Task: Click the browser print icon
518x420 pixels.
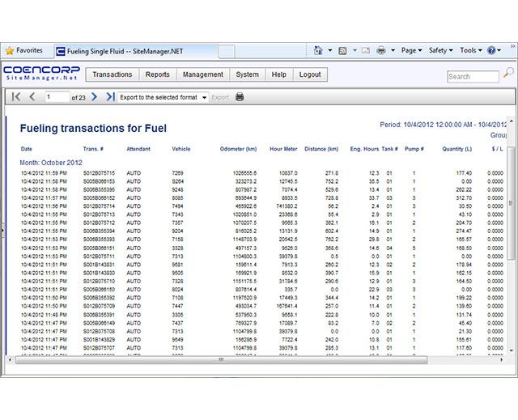Action: coord(381,50)
